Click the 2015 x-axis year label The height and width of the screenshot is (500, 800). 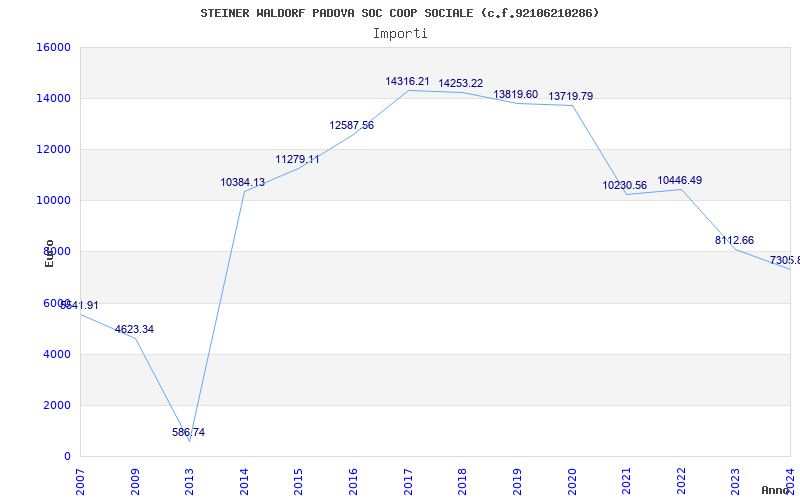(x=299, y=481)
